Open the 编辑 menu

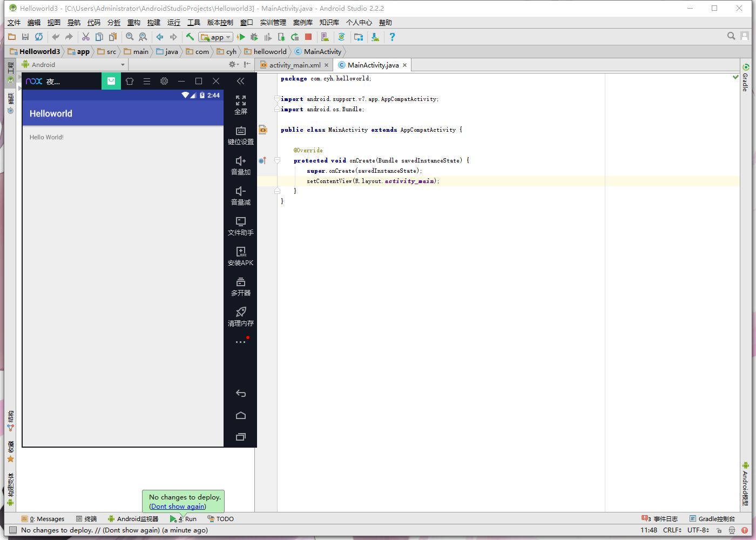point(34,22)
